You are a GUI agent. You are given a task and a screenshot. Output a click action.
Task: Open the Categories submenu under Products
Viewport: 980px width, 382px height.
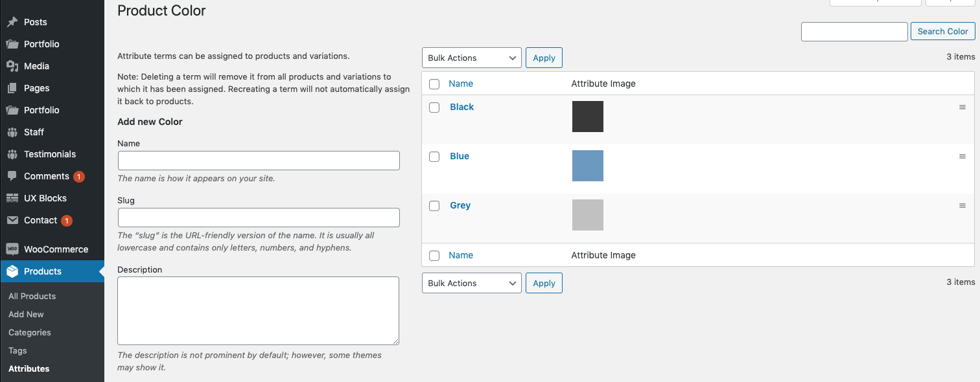[29, 332]
